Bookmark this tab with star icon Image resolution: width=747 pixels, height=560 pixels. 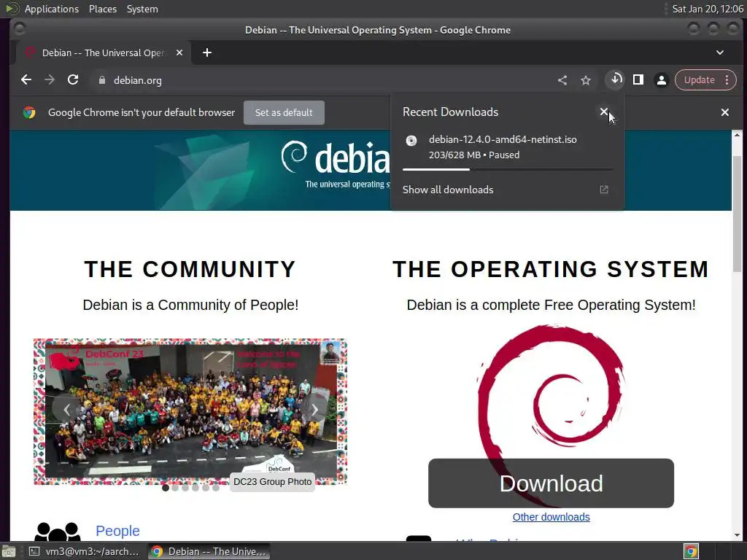coord(586,80)
